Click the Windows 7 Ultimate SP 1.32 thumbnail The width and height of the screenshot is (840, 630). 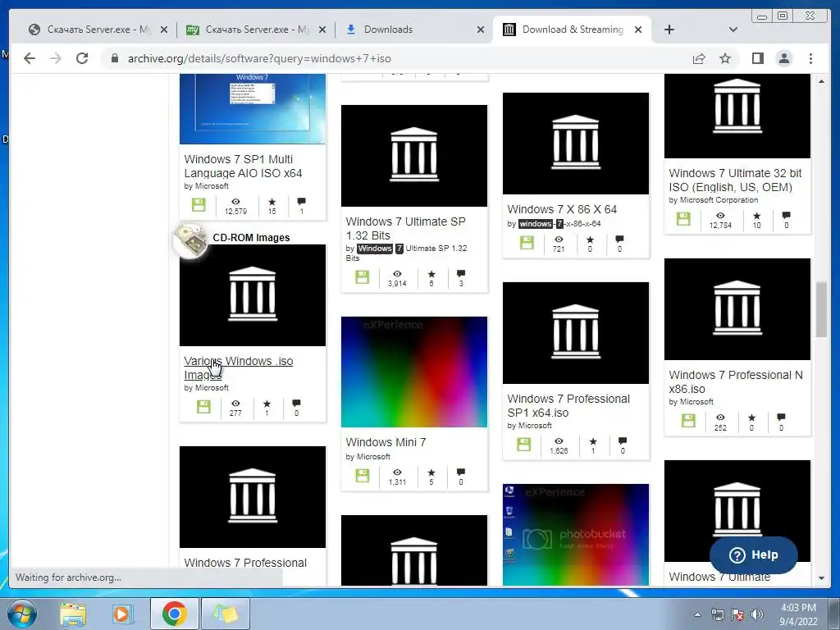tap(414, 155)
